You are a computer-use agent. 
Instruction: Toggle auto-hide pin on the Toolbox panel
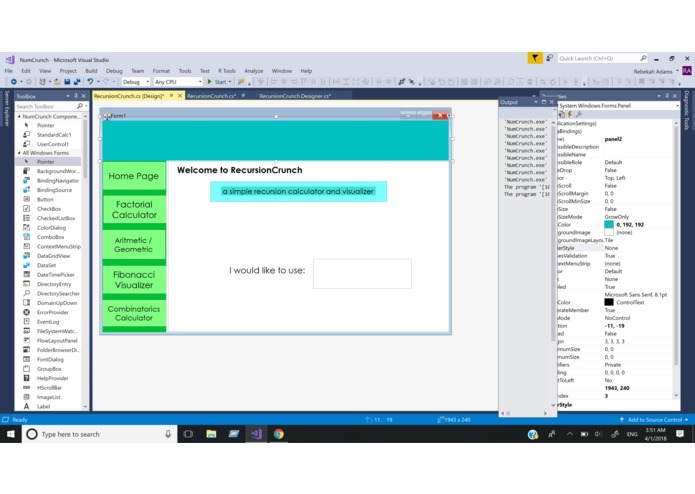pyautogui.click(x=76, y=96)
